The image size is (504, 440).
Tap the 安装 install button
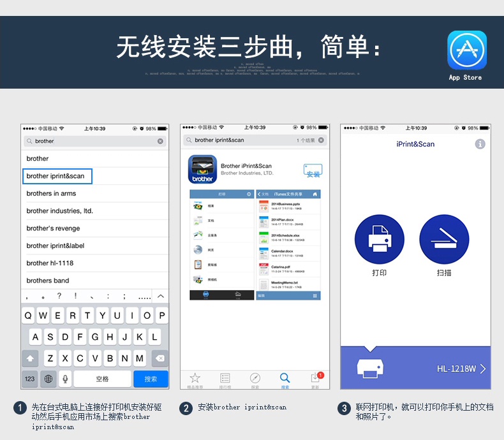point(313,170)
